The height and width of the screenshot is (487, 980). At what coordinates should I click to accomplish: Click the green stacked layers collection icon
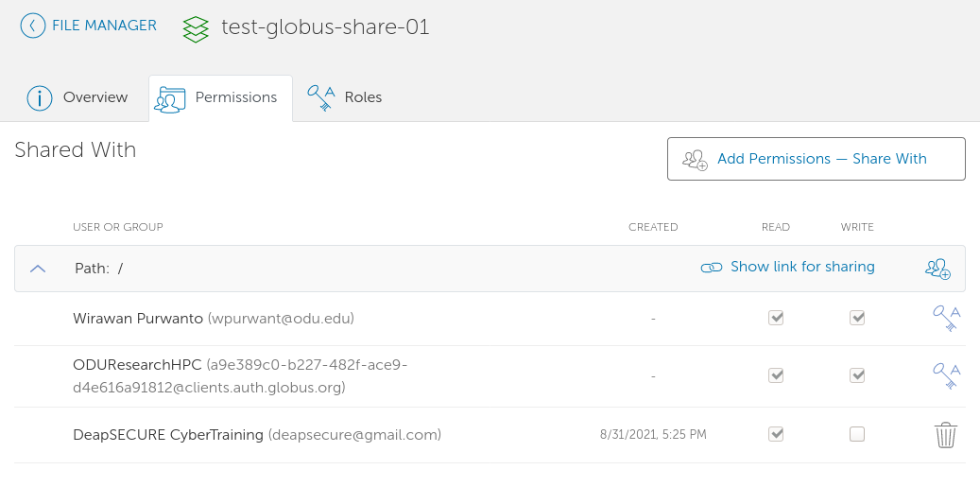point(196,28)
